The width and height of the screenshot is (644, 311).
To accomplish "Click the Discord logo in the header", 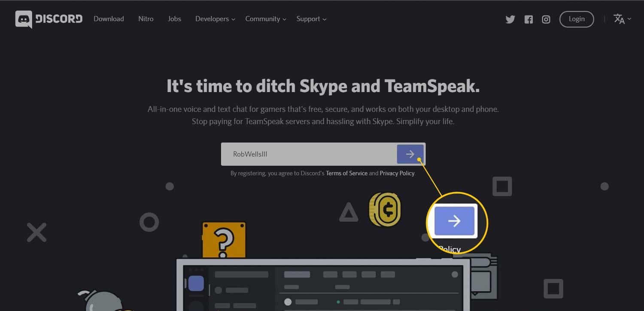I will pos(49,19).
